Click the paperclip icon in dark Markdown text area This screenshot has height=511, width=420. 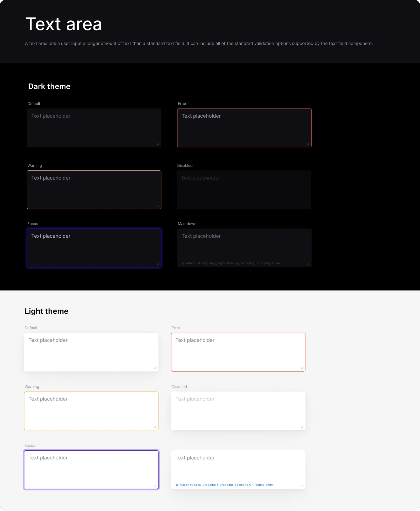(x=183, y=263)
